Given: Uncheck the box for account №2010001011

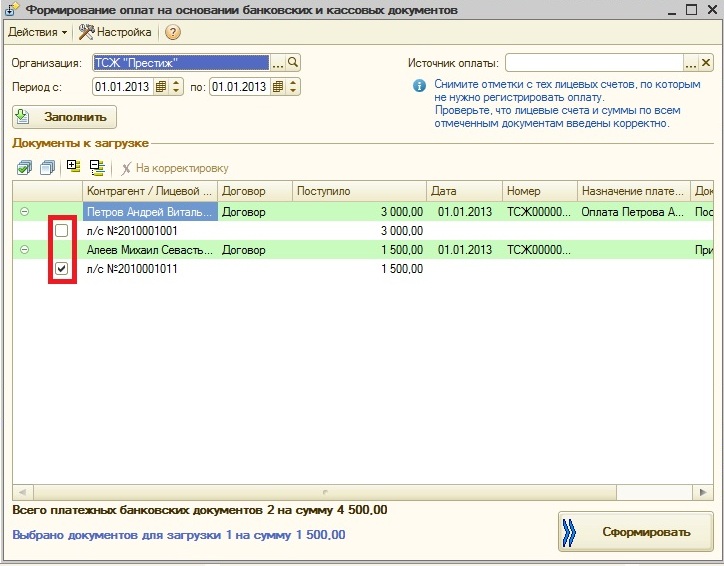Looking at the screenshot, I should [62, 269].
